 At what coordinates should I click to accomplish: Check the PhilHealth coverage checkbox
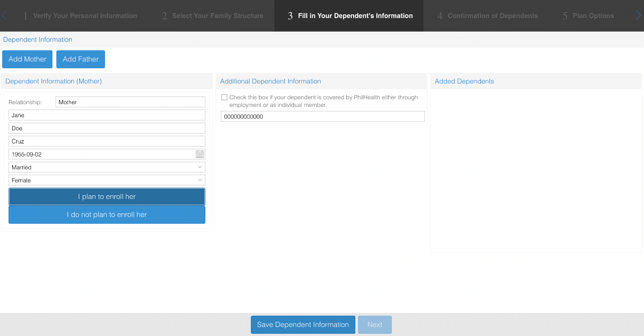(x=224, y=97)
